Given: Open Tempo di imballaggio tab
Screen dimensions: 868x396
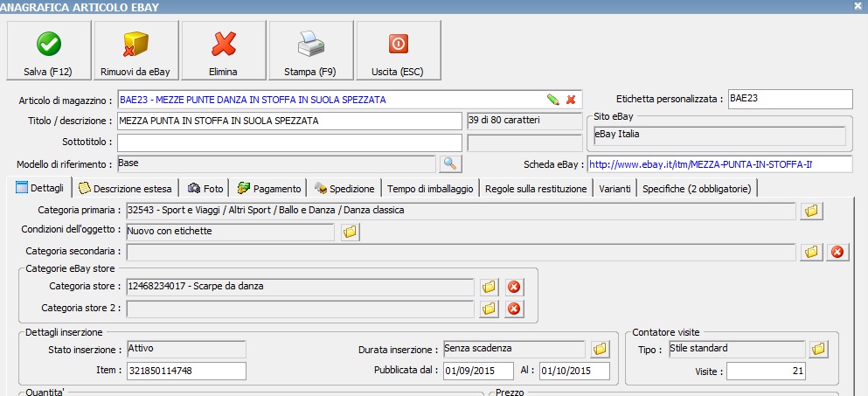Looking at the screenshot, I should point(430,189).
